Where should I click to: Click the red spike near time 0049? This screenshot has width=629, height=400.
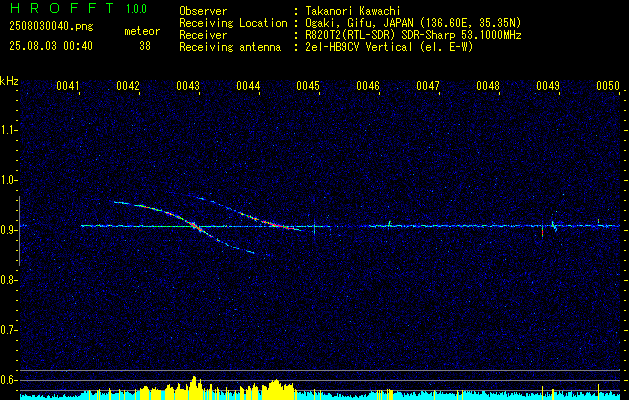542,232
